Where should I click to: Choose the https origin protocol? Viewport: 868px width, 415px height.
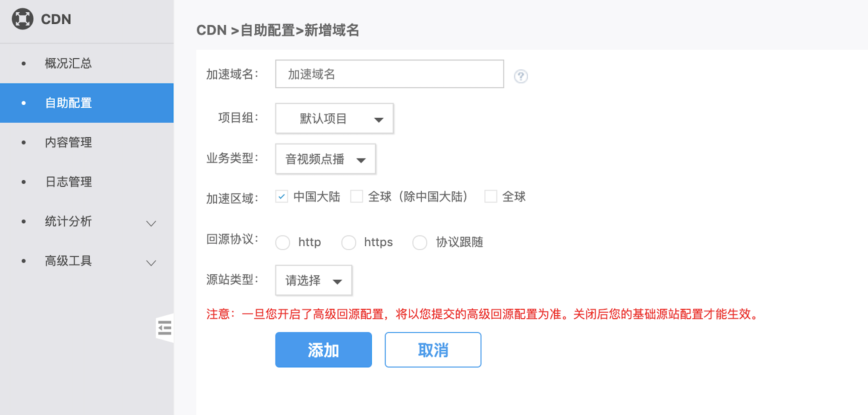pyautogui.click(x=349, y=242)
